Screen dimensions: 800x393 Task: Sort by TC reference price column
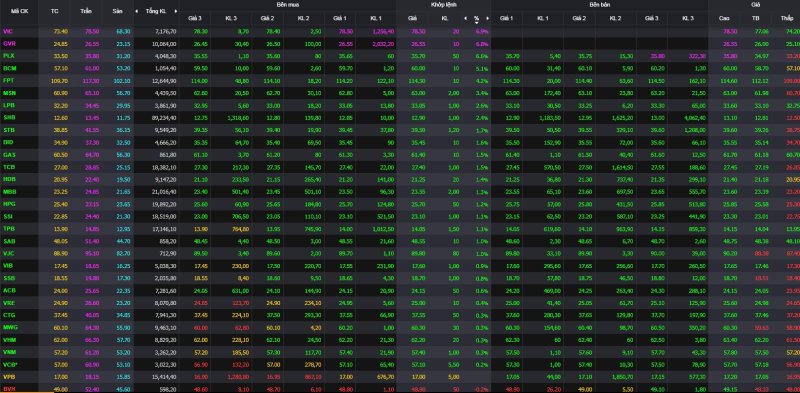pos(55,11)
